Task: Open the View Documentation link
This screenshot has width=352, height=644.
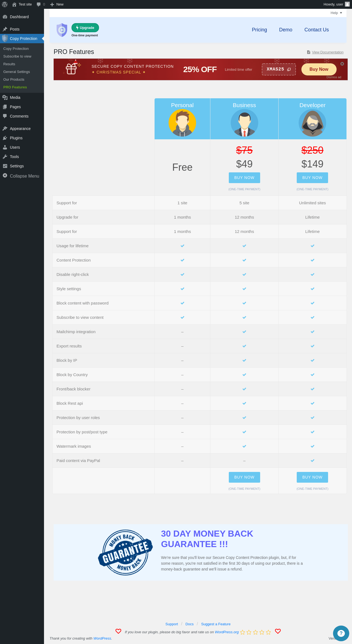Action: click(x=328, y=52)
